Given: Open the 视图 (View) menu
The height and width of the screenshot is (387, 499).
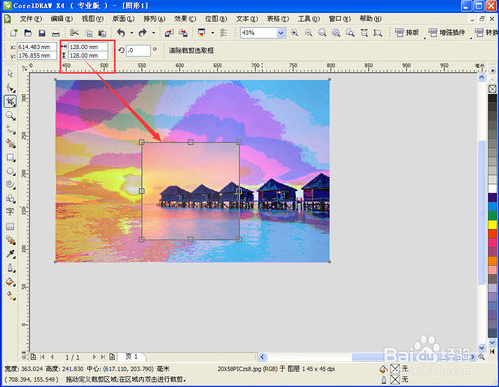Looking at the screenshot, I should 93,19.
